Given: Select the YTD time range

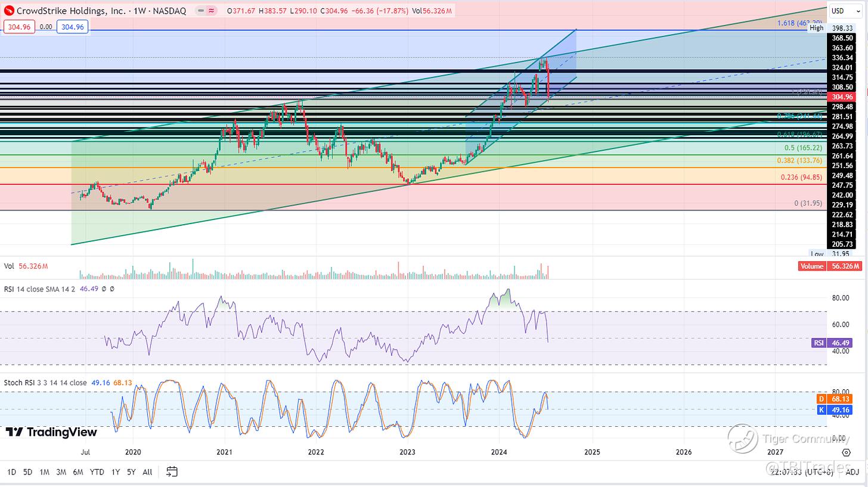Looking at the screenshot, I should 97,472.
